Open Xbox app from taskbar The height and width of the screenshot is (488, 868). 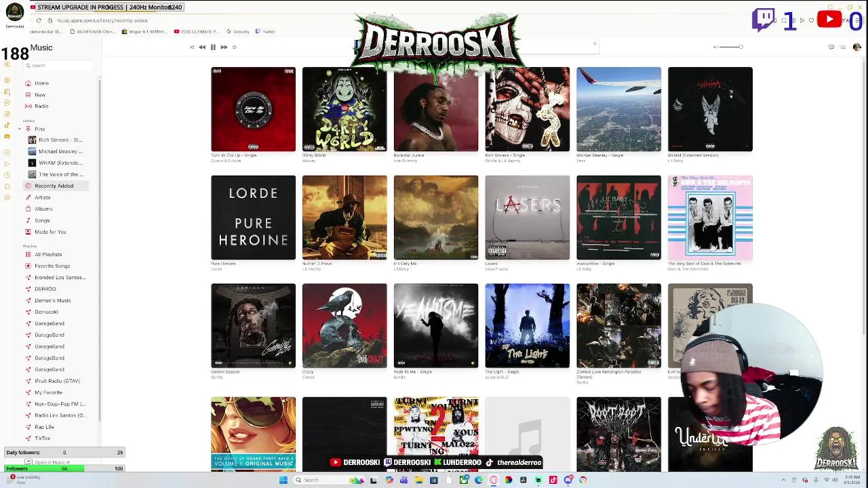[464, 480]
